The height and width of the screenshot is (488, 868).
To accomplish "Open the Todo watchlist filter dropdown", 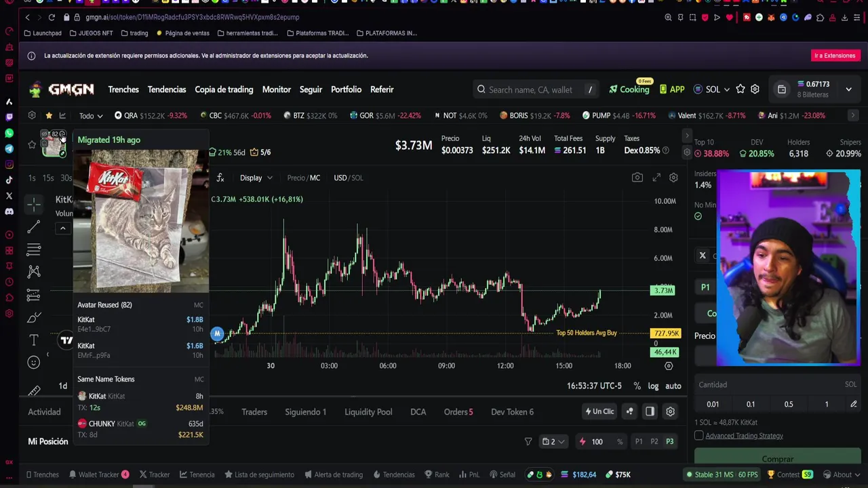I will [91, 116].
